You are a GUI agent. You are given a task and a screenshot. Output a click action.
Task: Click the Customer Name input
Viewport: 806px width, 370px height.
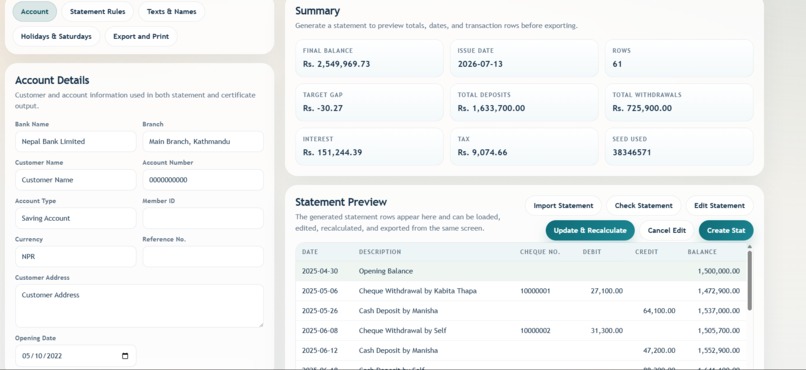pos(76,180)
